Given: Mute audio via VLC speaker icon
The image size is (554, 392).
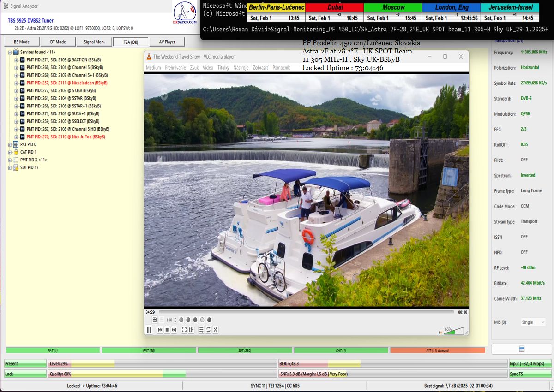Looking at the screenshot, I should [x=440, y=332].
